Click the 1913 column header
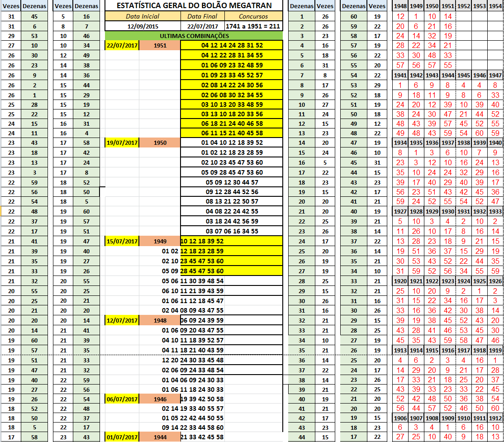 (400, 350)
